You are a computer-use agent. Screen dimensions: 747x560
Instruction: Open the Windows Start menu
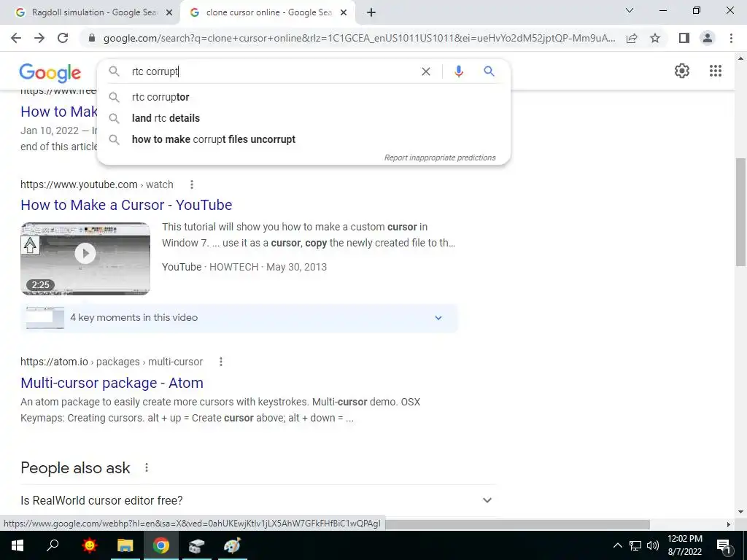(x=18, y=545)
